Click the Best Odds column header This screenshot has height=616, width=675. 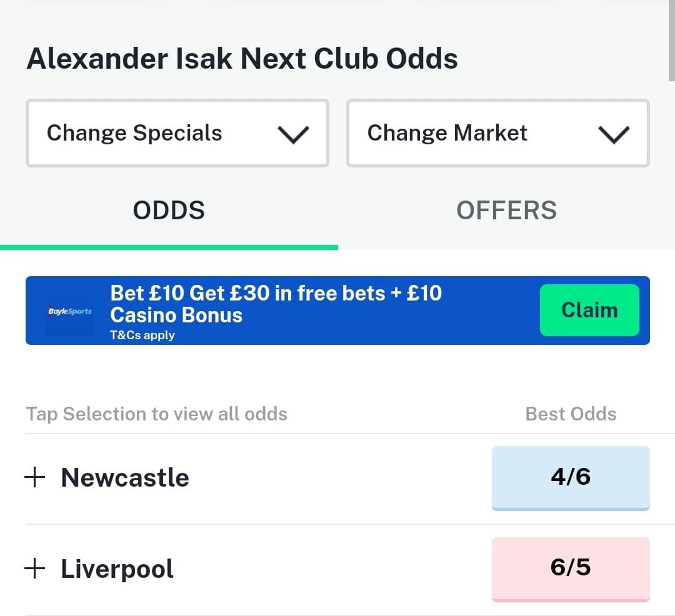[571, 414]
